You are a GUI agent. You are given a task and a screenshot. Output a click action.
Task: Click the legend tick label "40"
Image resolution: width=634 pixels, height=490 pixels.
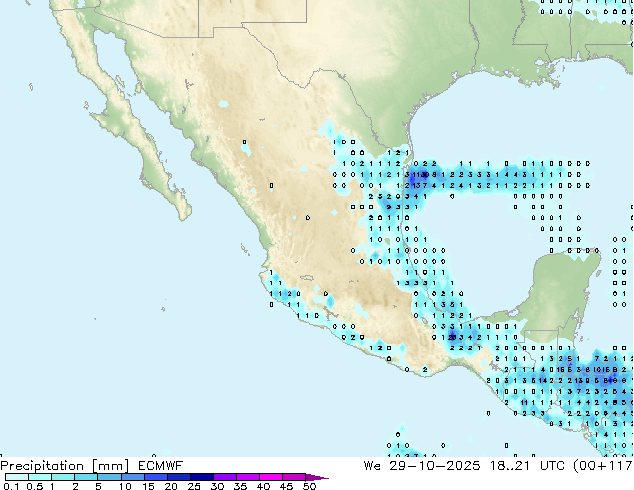(264, 486)
